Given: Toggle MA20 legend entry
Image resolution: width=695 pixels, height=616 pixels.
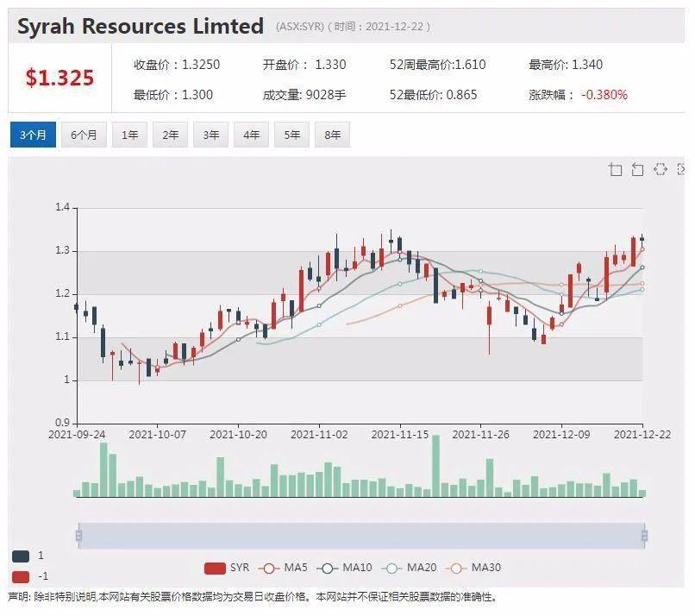Looking at the screenshot, I should 409,568.
